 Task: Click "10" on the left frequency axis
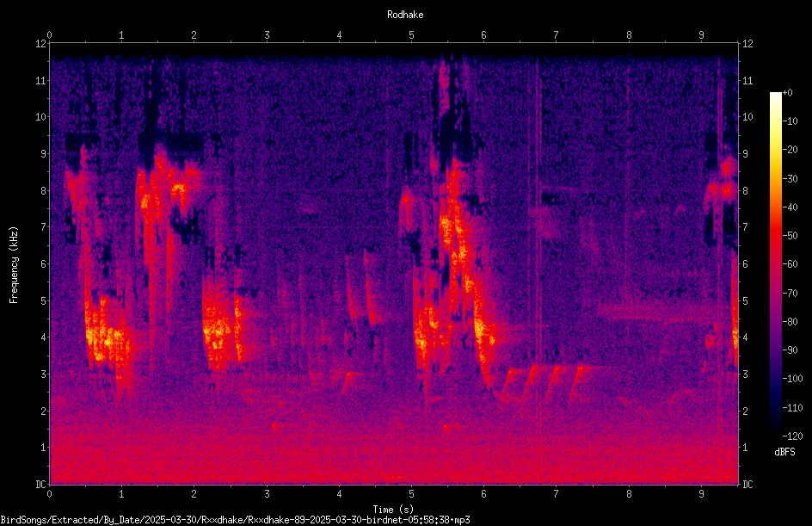pyautogui.click(x=40, y=117)
